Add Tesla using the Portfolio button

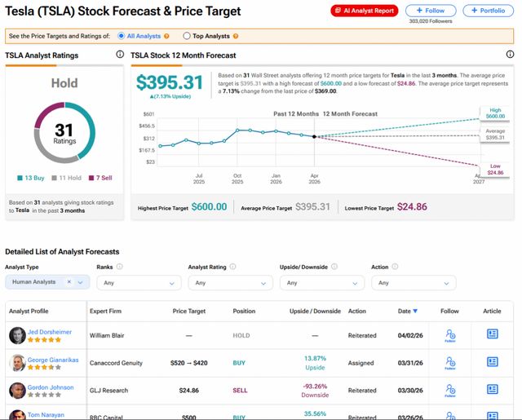pos(489,11)
